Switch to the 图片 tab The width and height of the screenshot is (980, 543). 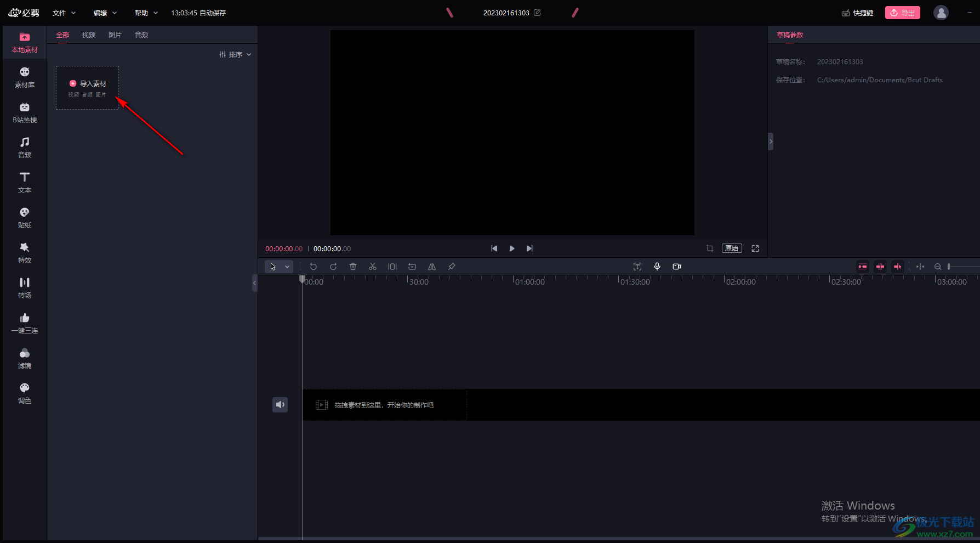coord(115,35)
